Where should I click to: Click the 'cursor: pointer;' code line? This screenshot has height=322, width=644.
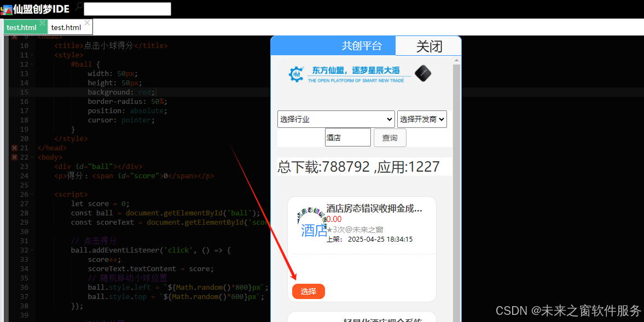click(x=121, y=120)
